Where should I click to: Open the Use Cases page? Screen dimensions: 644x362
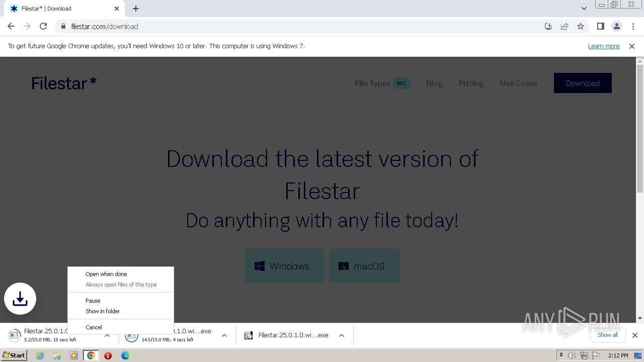pos(518,83)
